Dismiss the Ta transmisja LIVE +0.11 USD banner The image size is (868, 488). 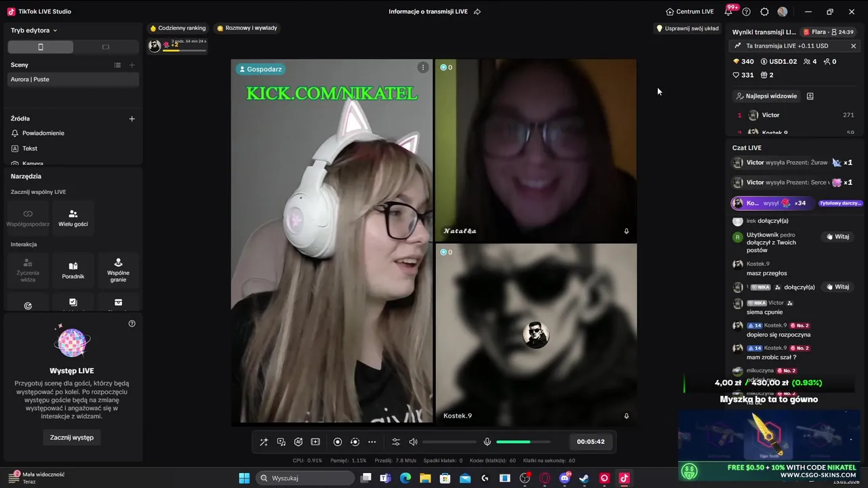pos(853,46)
